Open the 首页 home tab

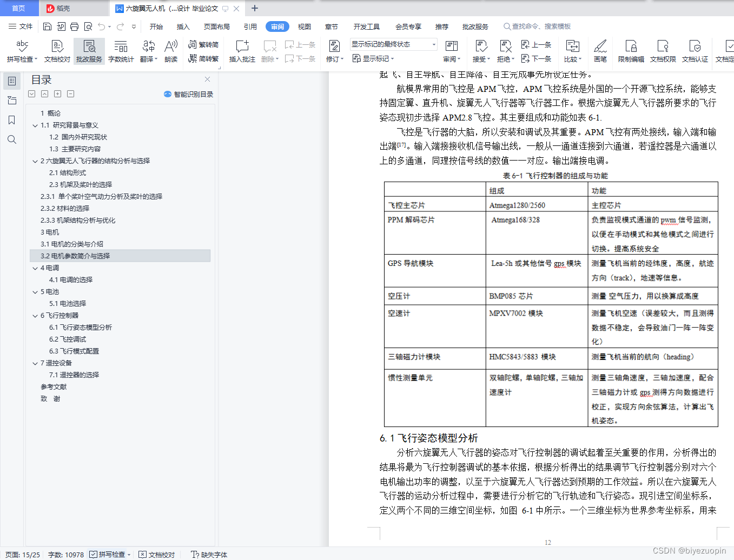pyautogui.click(x=19, y=8)
